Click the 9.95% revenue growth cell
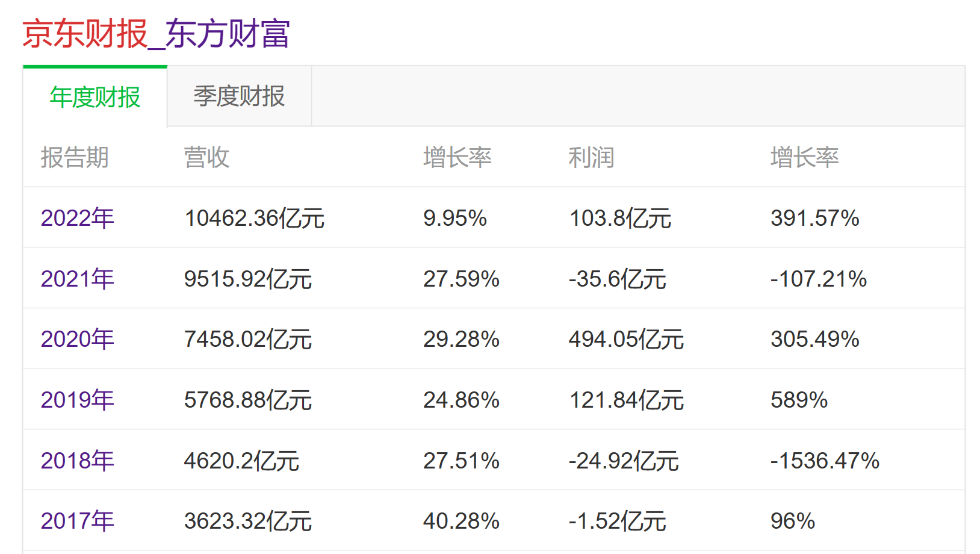The image size is (980, 554). pyautogui.click(x=455, y=218)
